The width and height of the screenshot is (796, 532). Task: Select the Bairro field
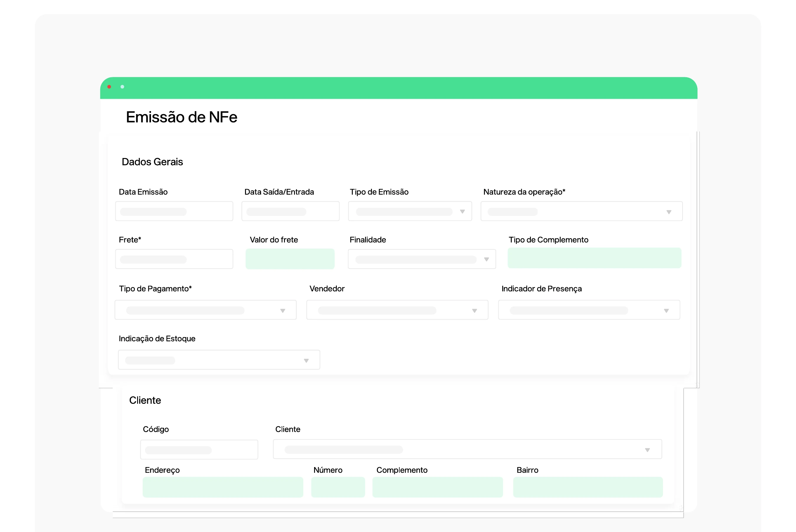tap(588, 487)
